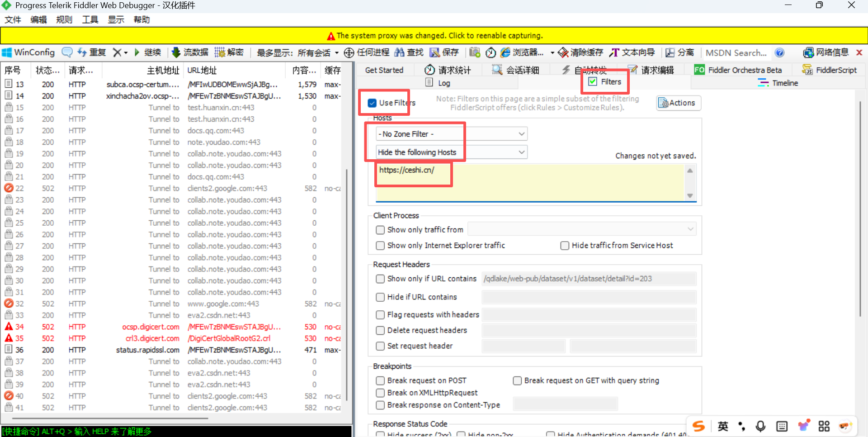Switch to the Timeline tab
This screenshot has width=868, height=437.
coord(778,83)
